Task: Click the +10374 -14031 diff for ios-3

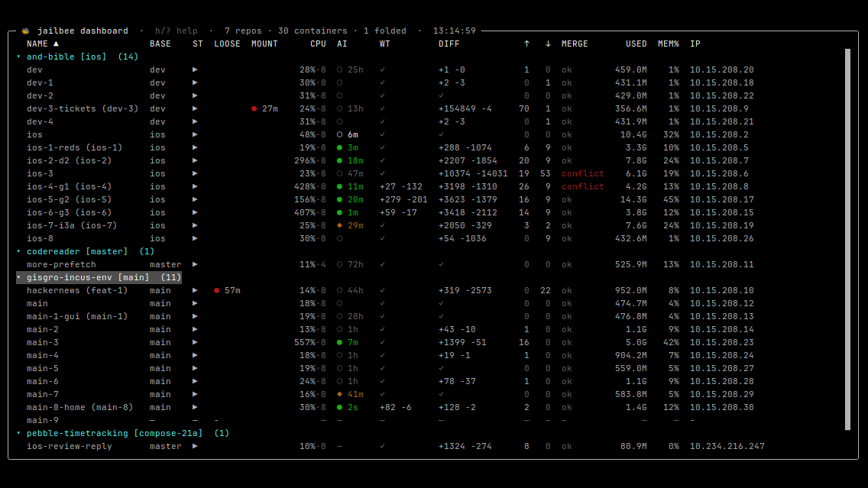Action: (473, 173)
